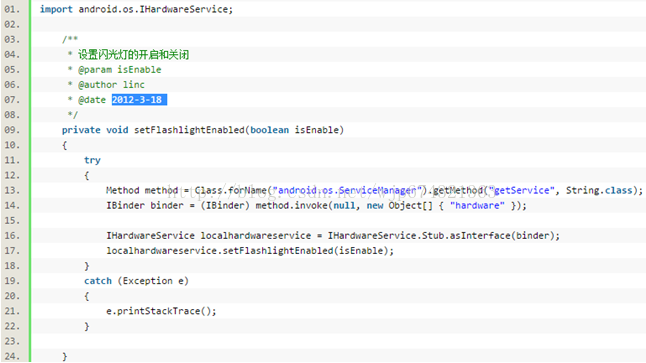This screenshot has height=363, width=646.
Task: Click line number 17.
Action: click(12, 251)
